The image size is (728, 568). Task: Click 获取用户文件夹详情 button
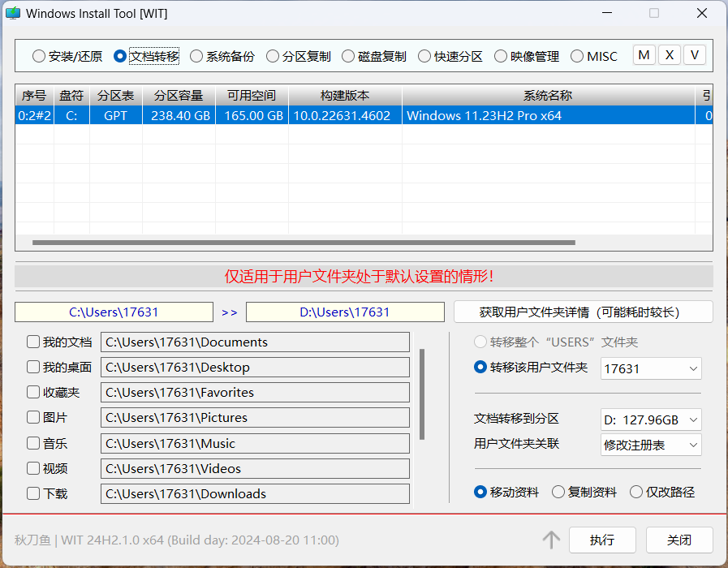pos(584,312)
